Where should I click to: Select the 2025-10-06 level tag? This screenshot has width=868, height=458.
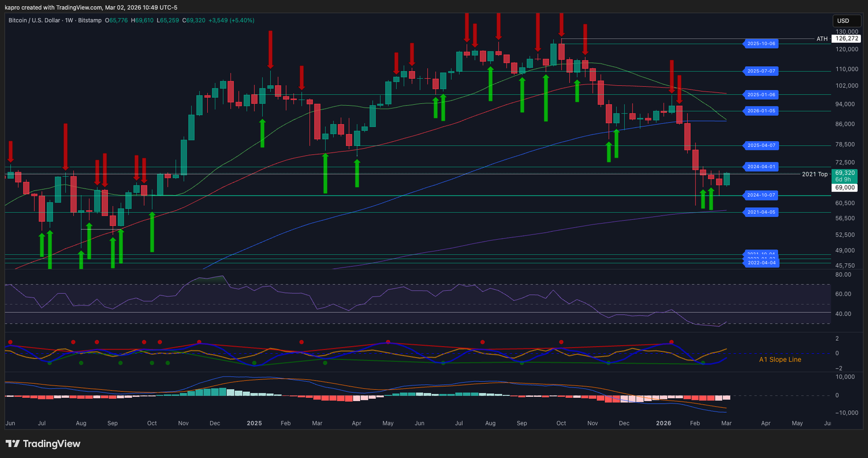tap(761, 43)
